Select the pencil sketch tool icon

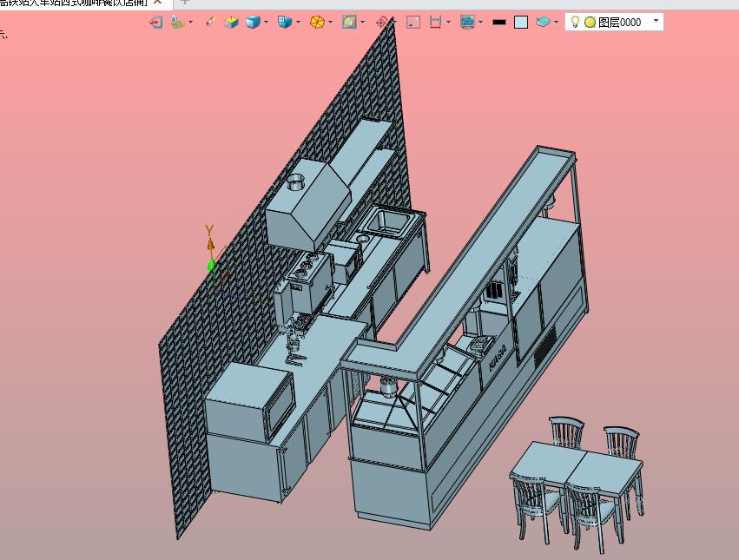click(210, 22)
